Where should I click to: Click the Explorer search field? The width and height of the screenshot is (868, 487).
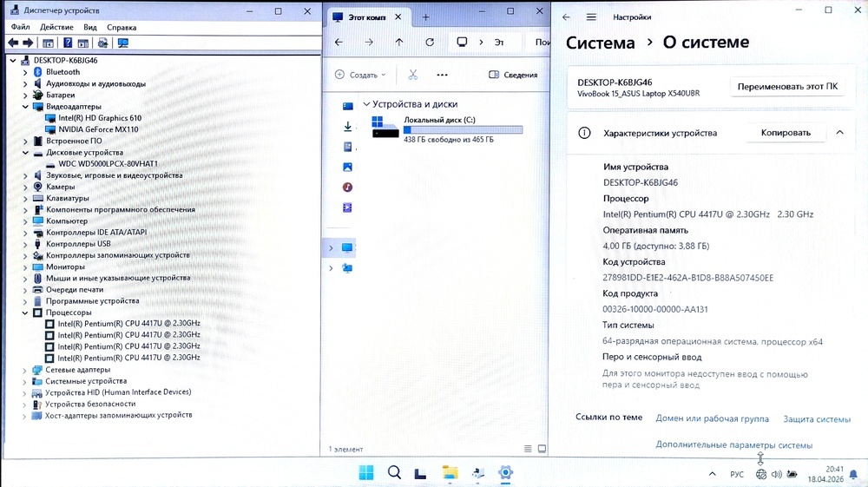540,42
